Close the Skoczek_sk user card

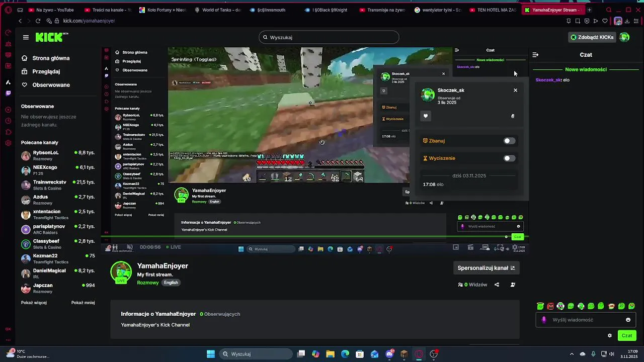tap(515, 90)
